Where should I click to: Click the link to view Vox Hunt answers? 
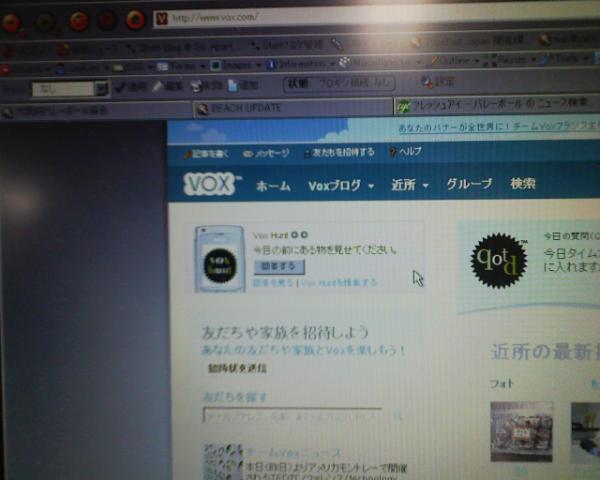273,283
